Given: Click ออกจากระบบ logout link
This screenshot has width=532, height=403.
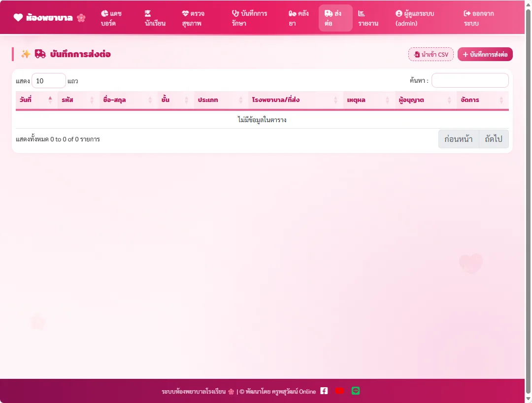Looking at the screenshot, I should tap(479, 18).
